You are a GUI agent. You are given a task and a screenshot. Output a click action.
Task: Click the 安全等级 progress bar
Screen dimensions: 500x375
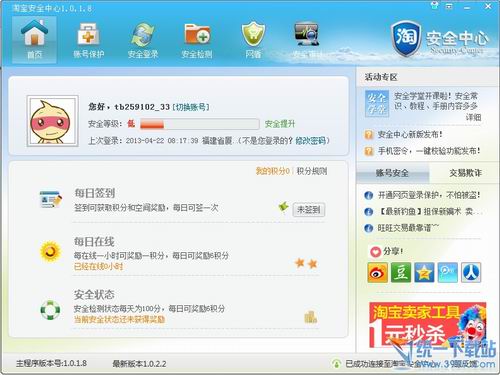[x=200, y=124]
